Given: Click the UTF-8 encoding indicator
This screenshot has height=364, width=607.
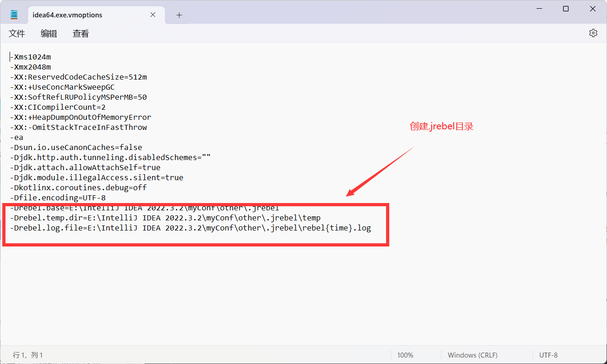Looking at the screenshot, I should [x=548, y=355].
